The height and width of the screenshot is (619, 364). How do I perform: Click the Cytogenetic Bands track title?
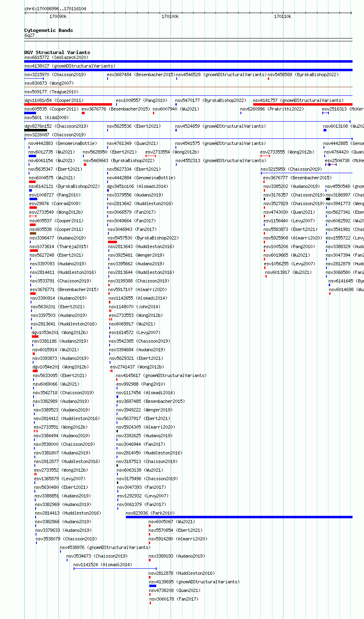(49, 30)
